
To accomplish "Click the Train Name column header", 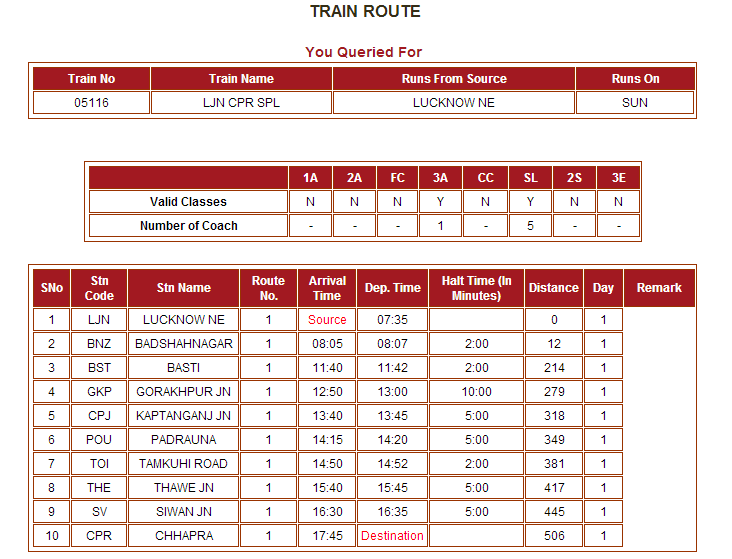I will click(x=241, y=78).
